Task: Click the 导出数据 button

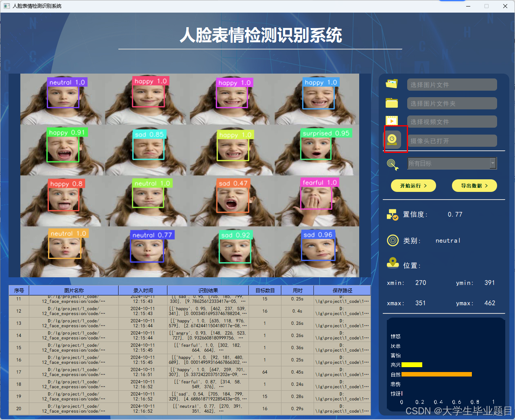Action: coord(474,185)
